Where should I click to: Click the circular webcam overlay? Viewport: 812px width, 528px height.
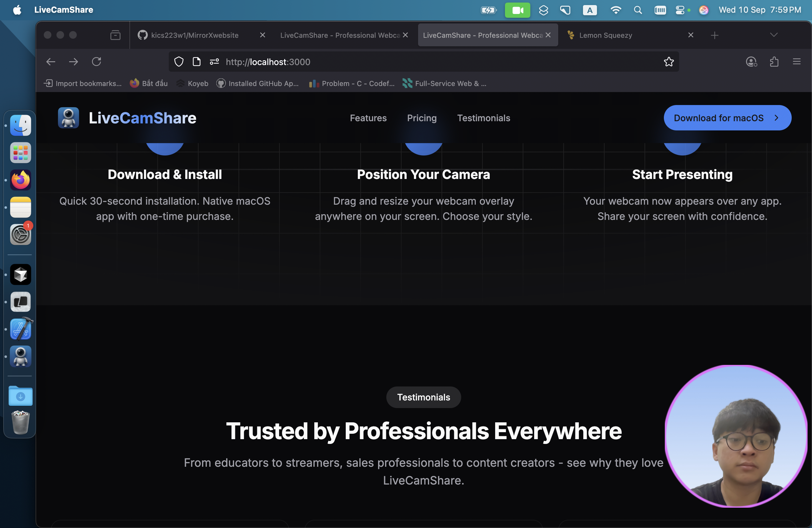pyautogui.click(x=736, y=436)
